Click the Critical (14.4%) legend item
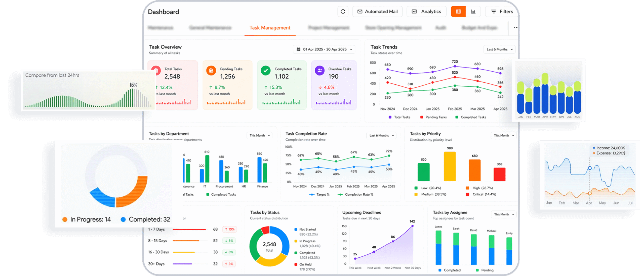Screen dimensions: 644x276 (x=481, y=194)
